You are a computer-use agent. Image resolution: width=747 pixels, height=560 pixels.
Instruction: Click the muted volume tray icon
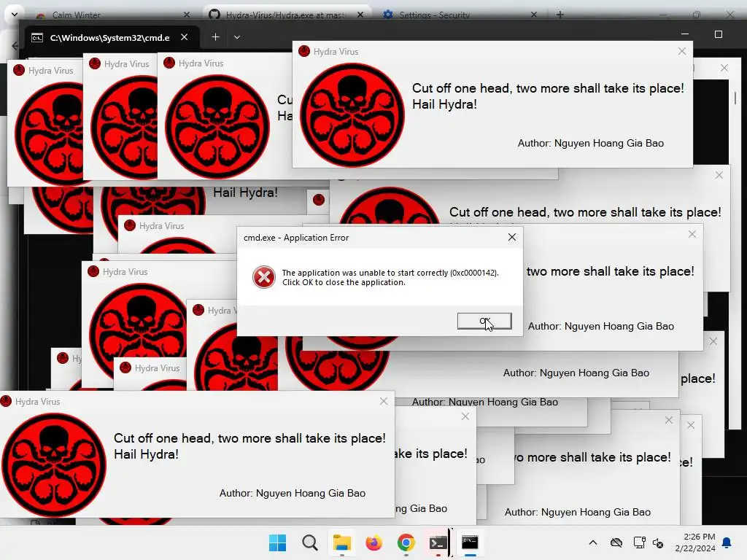click(x=658, y=542)
